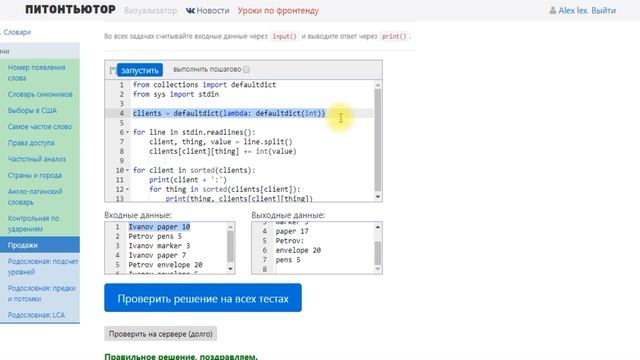Open the Визуализатор link
Viewport: 640px width, 360px height.
coord(151,11)
